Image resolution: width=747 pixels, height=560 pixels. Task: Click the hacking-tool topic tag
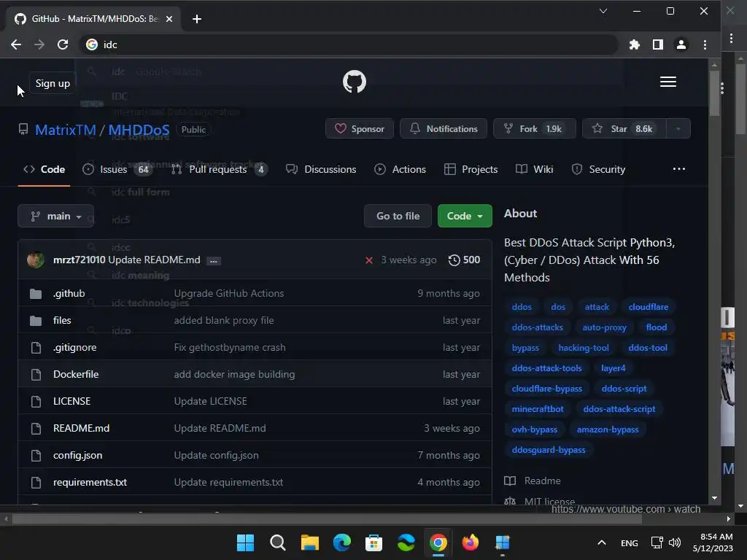[x=583, y=348]
